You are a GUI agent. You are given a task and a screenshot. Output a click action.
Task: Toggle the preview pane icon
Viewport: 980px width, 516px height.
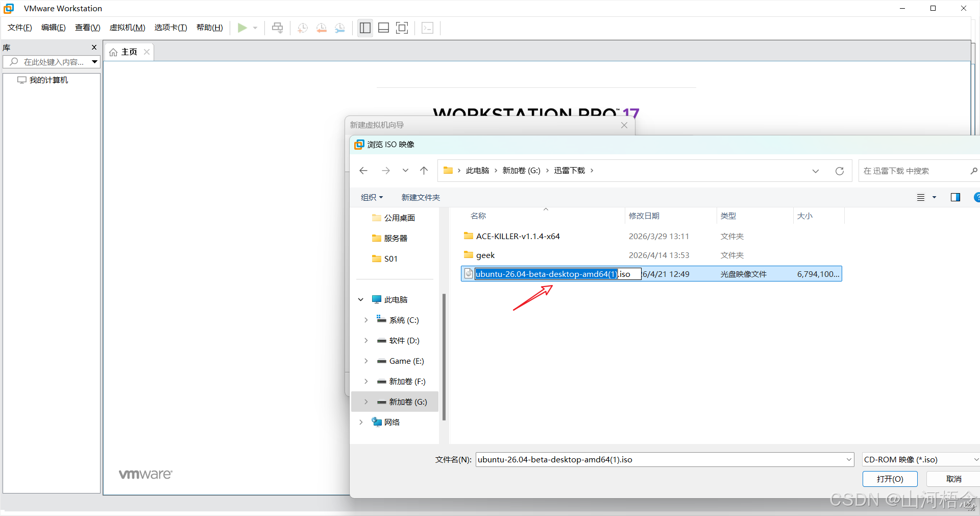tap(955, 198)
